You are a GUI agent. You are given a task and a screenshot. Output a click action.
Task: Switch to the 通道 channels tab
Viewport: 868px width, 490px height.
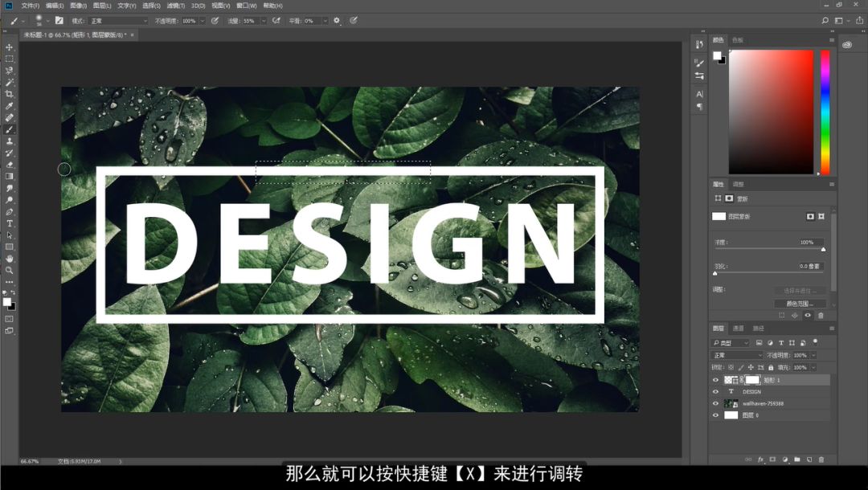pyautogui.click(x=738, y=329)
